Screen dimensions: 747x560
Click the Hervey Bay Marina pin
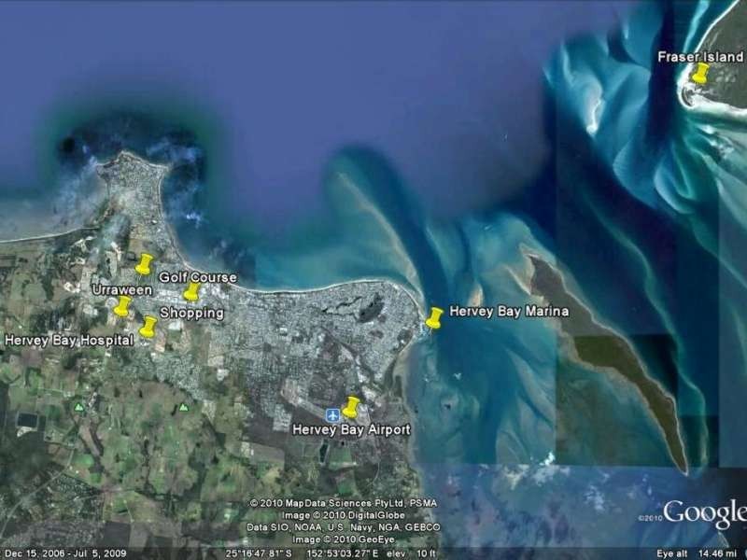[434, 317]
